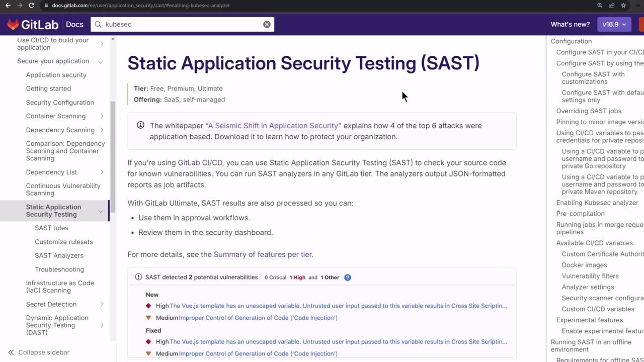Bookmark this page with star icon
Image resolution: width=644 pixels, height=362 pixels.
[623, 6]
